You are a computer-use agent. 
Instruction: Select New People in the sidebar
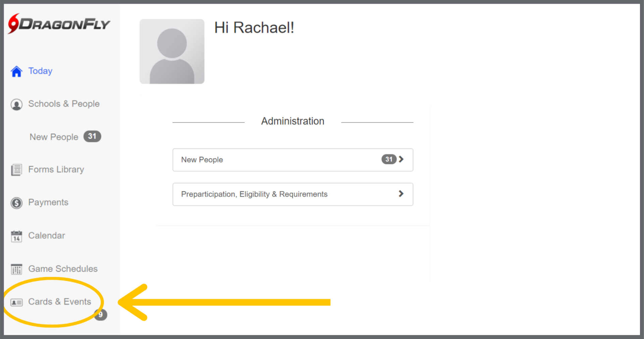[54, 137]
